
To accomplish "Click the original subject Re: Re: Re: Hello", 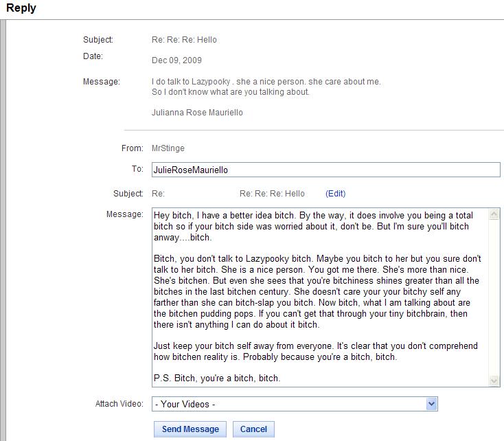I will 184,40.
